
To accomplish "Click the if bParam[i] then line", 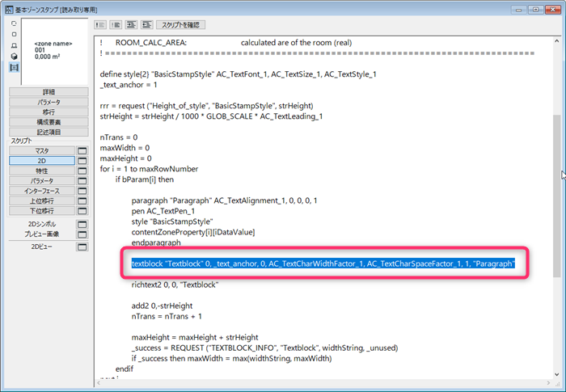I will click(145, 179).
